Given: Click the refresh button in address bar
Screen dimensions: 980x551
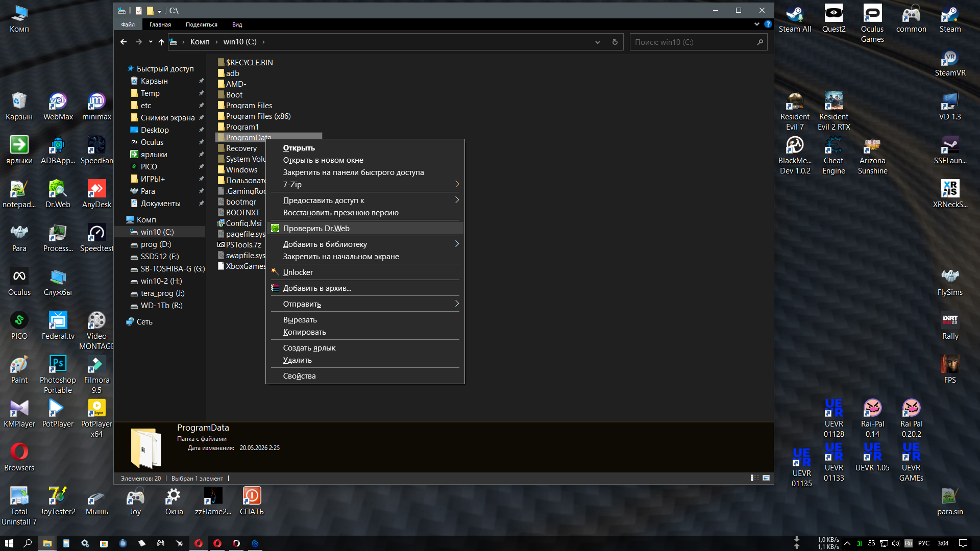Looking at the screenshot, I should [615, 42].
